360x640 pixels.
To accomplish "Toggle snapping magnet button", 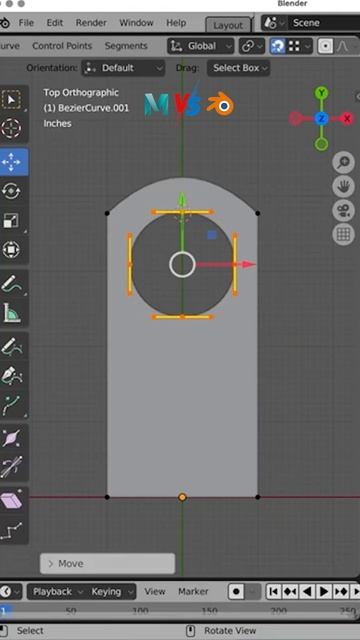I will click(x=278, y=46).
